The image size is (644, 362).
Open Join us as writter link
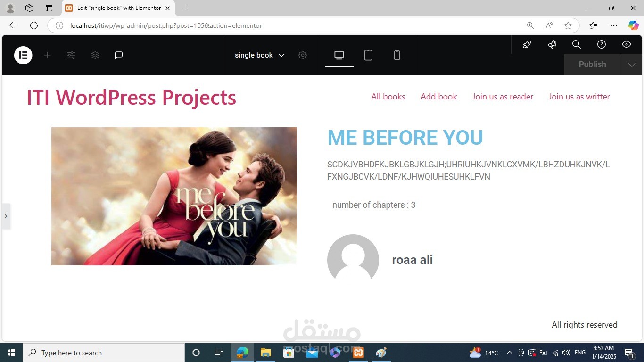579,97
